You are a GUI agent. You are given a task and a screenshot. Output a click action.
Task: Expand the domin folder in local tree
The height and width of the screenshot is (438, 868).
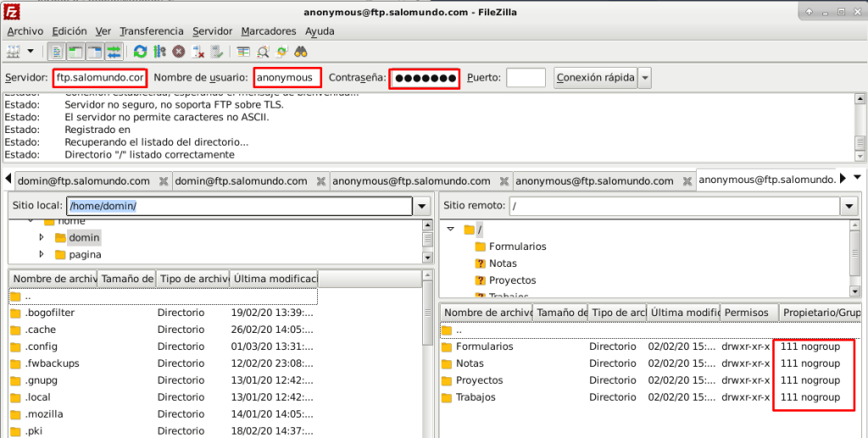coord(42,237)
